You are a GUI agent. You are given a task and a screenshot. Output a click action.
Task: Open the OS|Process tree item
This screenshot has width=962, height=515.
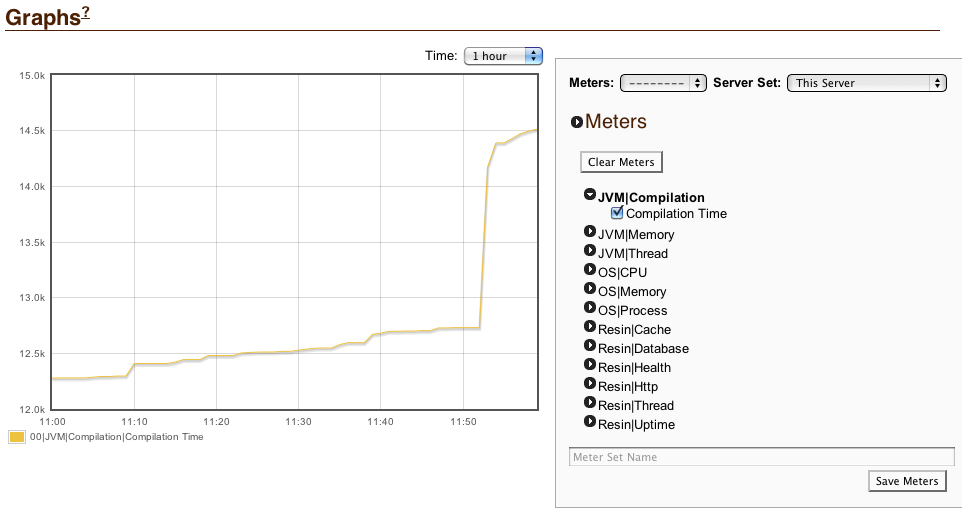click(x=632, y=310)
